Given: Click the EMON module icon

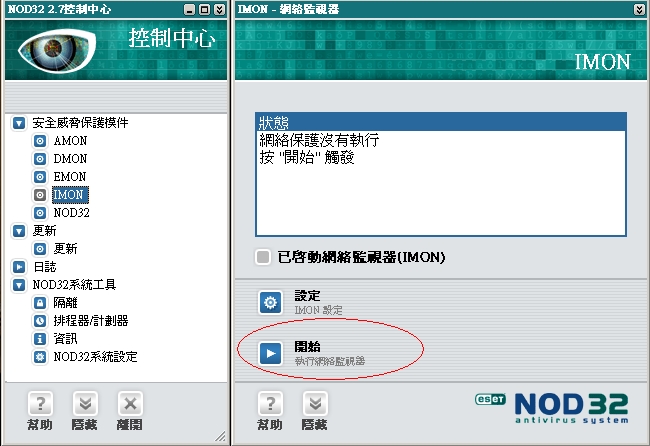Looking at the screenshot, I should [x=40, y=177].
